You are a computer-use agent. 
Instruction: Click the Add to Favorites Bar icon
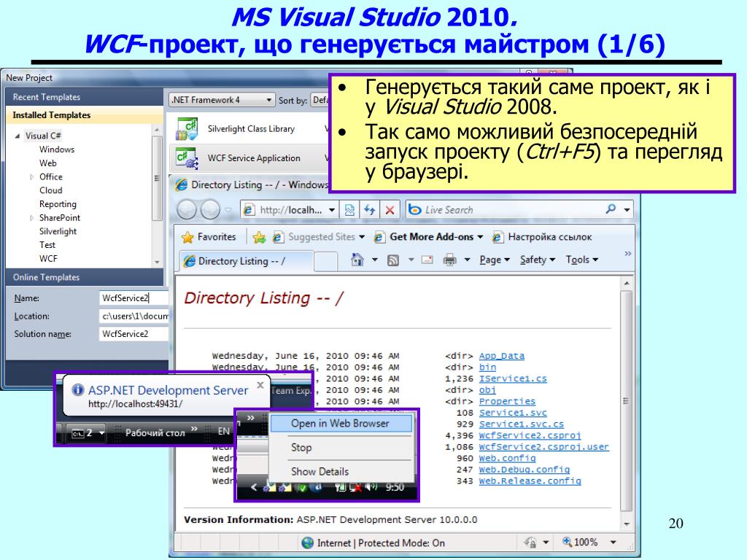click(259, 237)
